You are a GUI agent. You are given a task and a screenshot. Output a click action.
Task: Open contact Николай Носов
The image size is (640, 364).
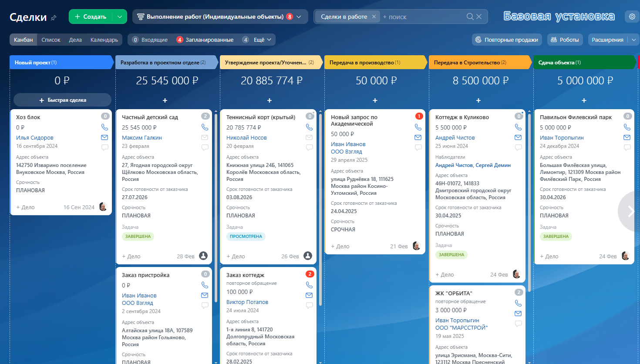pos(246,137)
